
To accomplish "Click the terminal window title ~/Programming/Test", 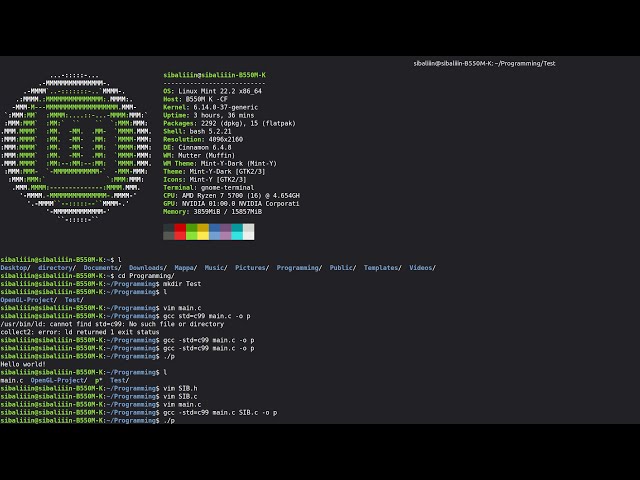I will point(484,63).
